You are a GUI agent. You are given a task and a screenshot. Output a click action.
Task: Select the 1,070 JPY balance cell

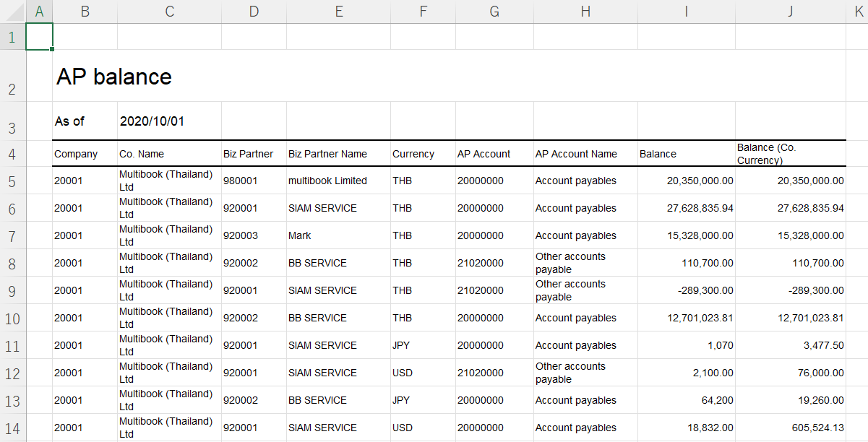tap(687, 345)
